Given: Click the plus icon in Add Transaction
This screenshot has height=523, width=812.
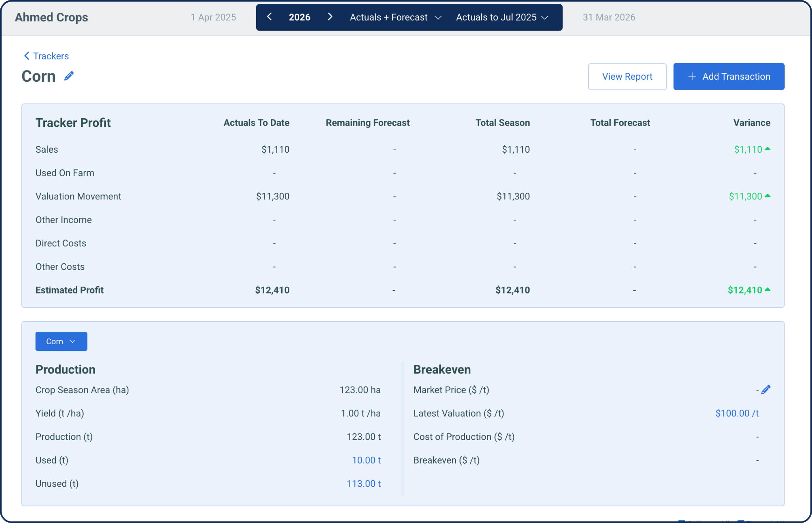Looking at the screenshot, I should 692,77.
